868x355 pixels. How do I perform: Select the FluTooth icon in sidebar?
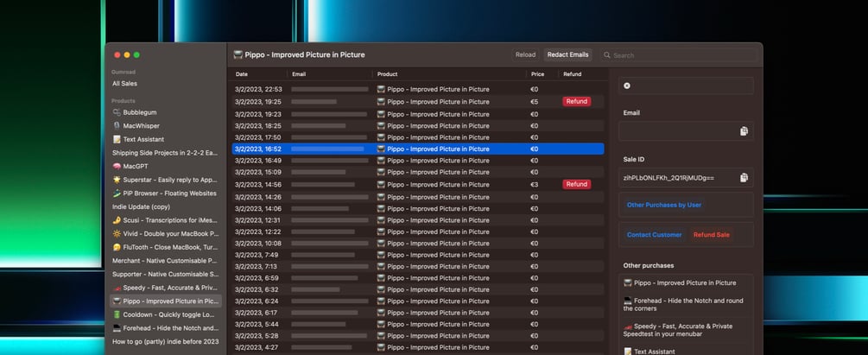[x=117, y=248]
